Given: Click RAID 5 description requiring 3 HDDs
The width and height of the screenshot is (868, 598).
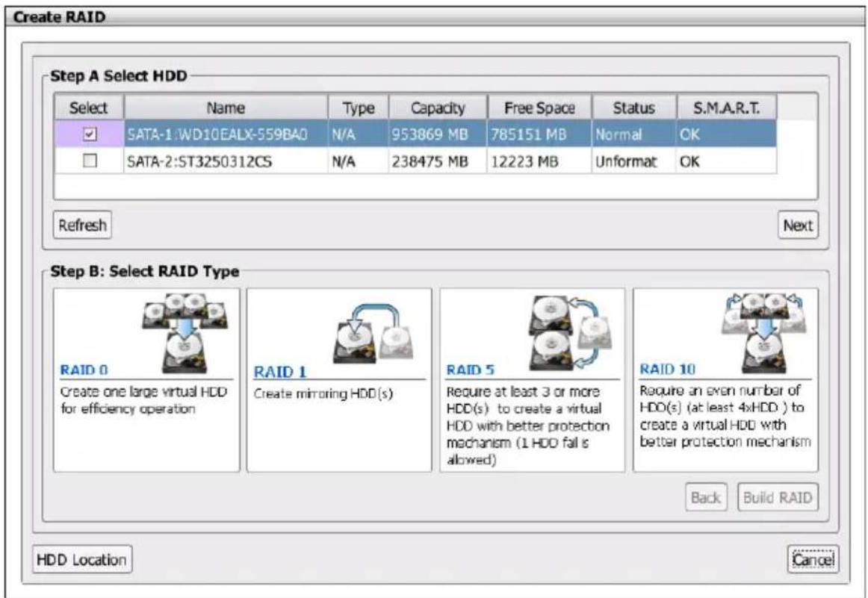Looking at the screenshot, I should (x=527, y=426).
